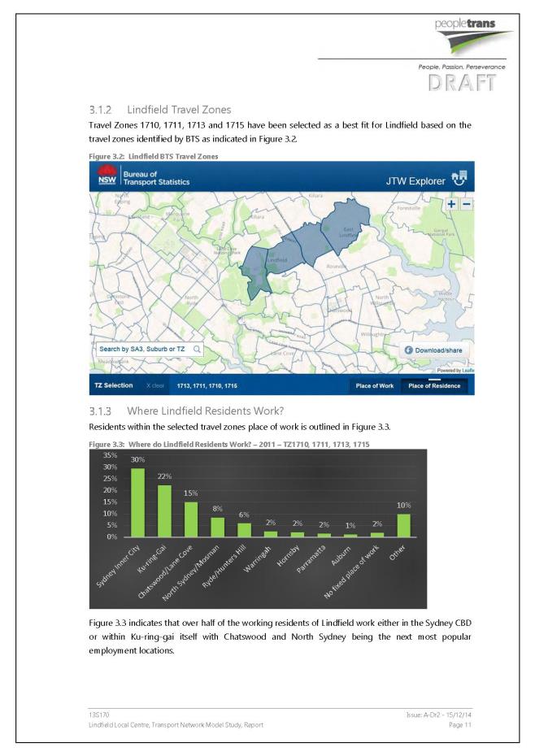The height and width of the screenshot is (756, 535).
Task: Click the Download/share globe icon
Action: click(409, 350)
